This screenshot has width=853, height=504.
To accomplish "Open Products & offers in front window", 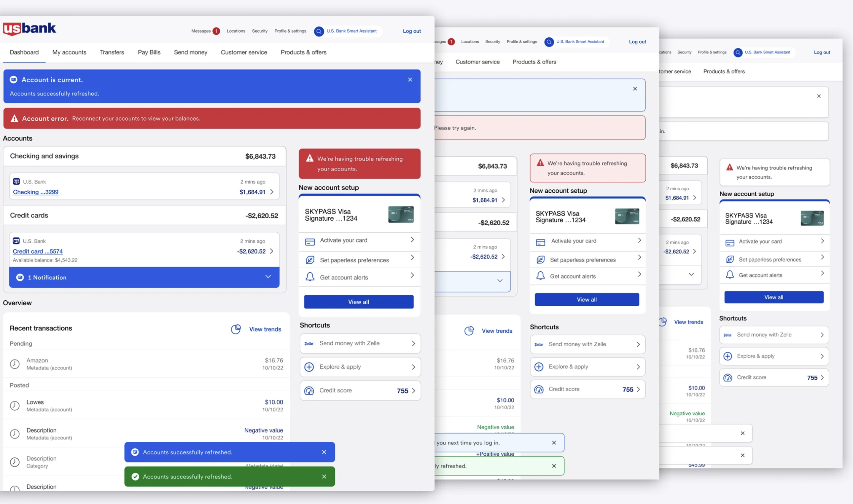I will tap(303, 52).
